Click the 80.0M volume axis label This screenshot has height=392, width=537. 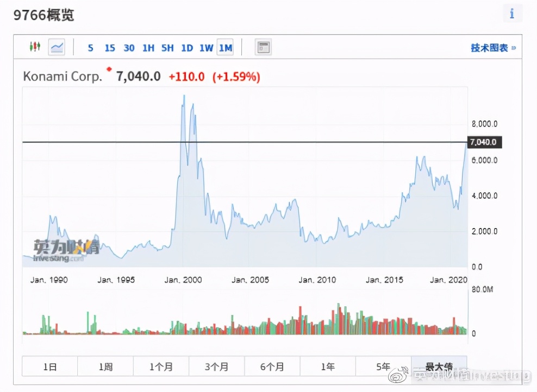pos(482,290)
